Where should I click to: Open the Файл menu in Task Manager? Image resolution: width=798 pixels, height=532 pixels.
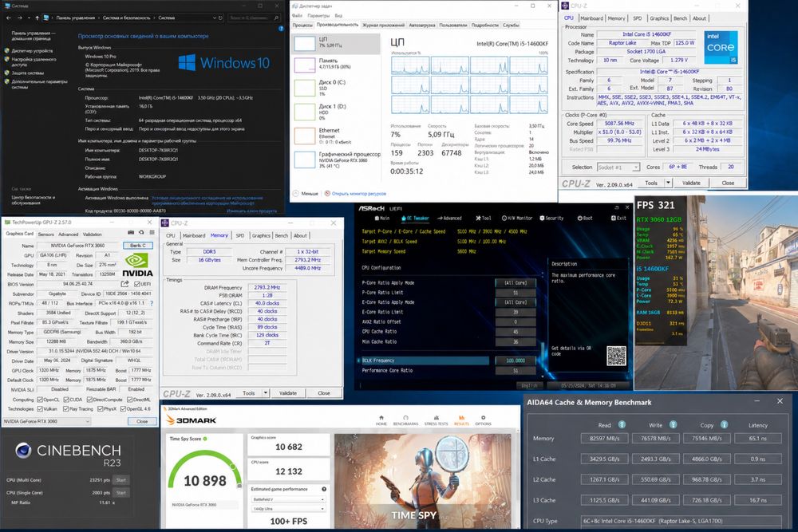(297, 16)
